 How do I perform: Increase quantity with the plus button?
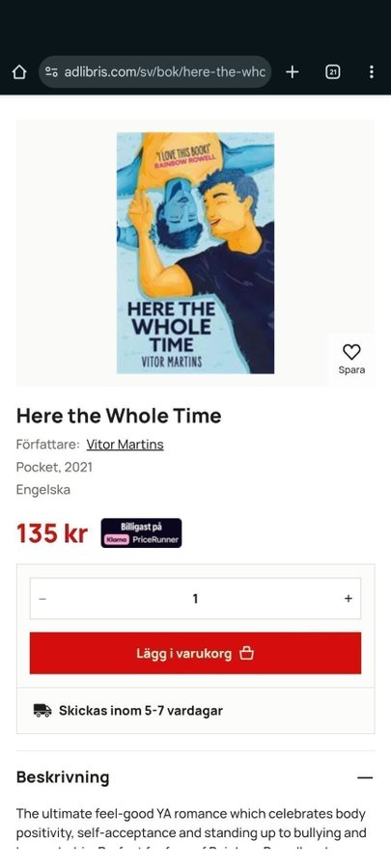point(348,598)
